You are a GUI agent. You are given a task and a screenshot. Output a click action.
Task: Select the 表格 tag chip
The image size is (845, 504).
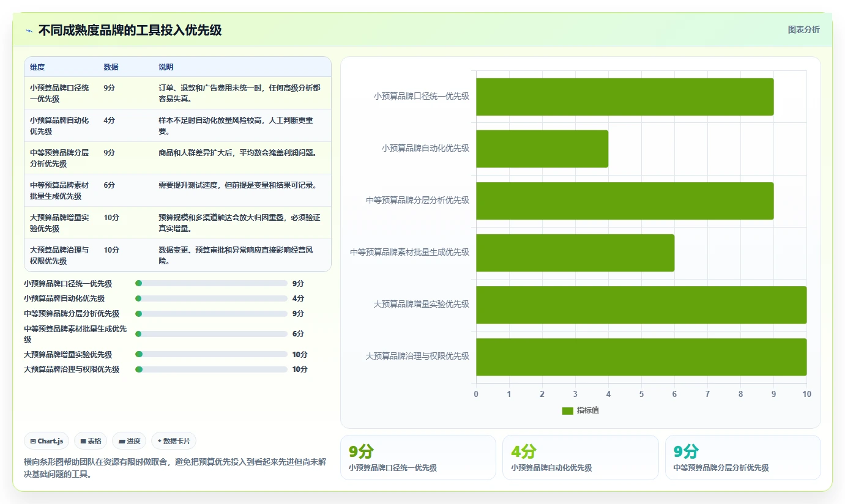[x=91, y=441]
